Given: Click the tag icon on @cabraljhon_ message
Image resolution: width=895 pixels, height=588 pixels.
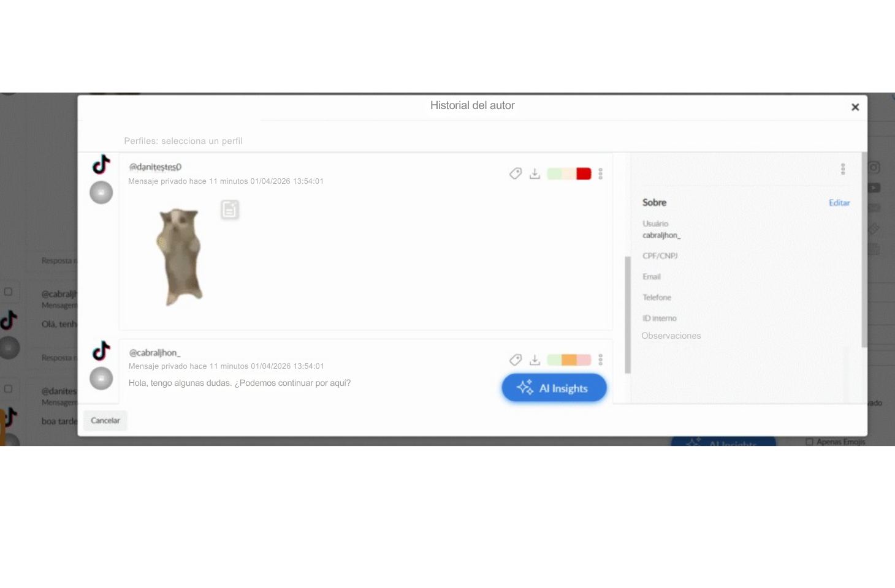Looking at the screenshot, I should (x=516, y=360).
